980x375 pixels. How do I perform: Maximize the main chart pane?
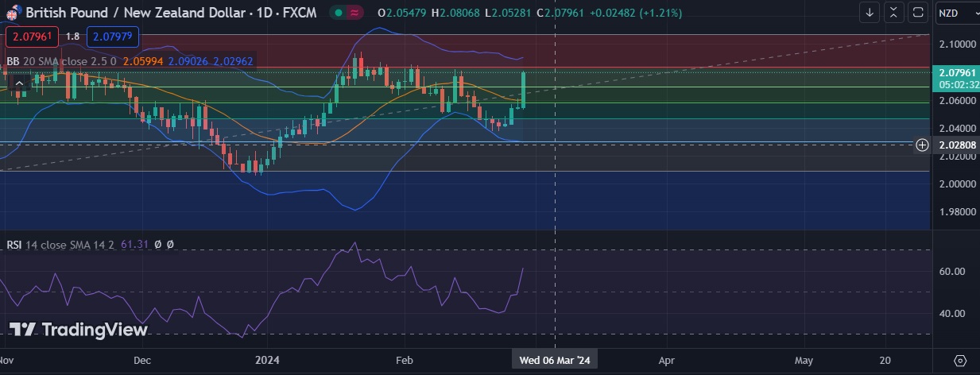coord(918,13)
